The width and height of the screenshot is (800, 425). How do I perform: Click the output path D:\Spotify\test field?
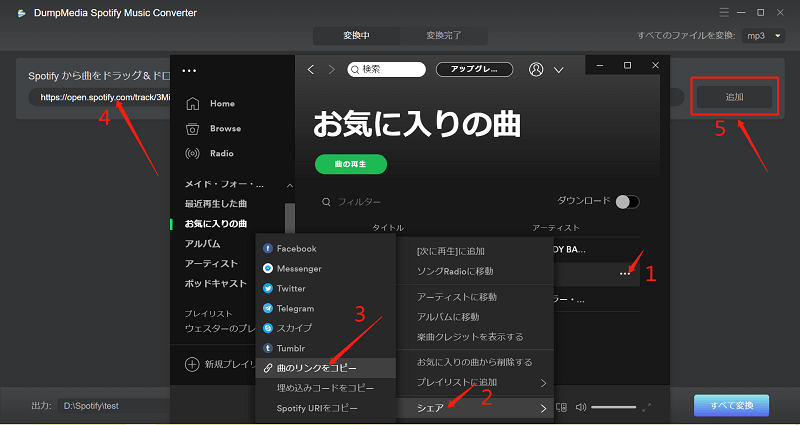coord(113,406)
